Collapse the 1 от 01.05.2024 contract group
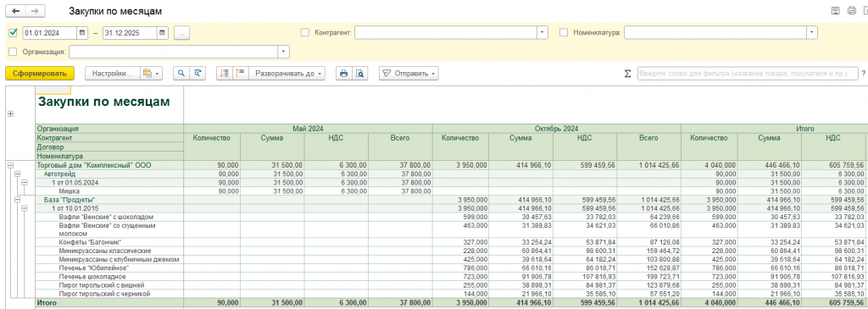 (x=24, y=182)
